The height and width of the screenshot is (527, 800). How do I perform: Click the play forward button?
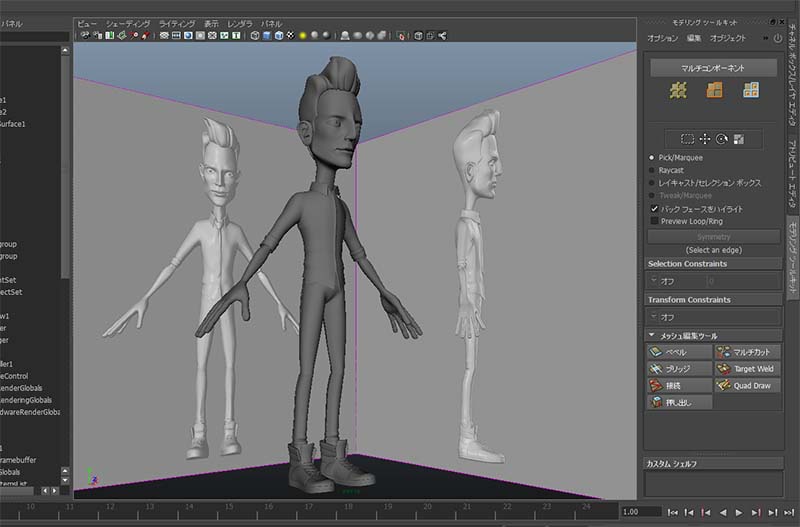click(739, 512)
